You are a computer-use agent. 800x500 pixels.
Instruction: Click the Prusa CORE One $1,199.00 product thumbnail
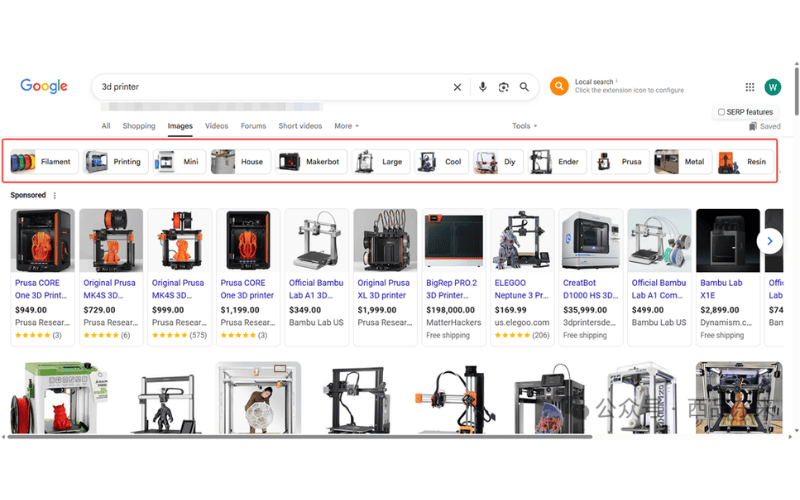coord(248,240)
